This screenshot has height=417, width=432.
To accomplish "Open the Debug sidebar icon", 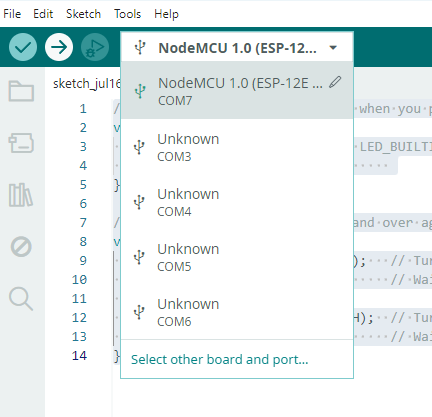I will (21, 247).
